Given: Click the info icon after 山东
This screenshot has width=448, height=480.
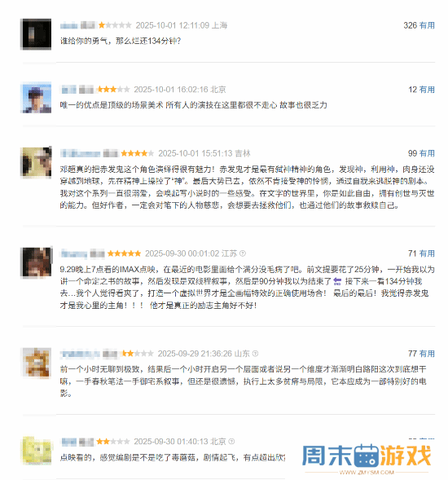Looking at the screenshot, I should coord(255,354).
